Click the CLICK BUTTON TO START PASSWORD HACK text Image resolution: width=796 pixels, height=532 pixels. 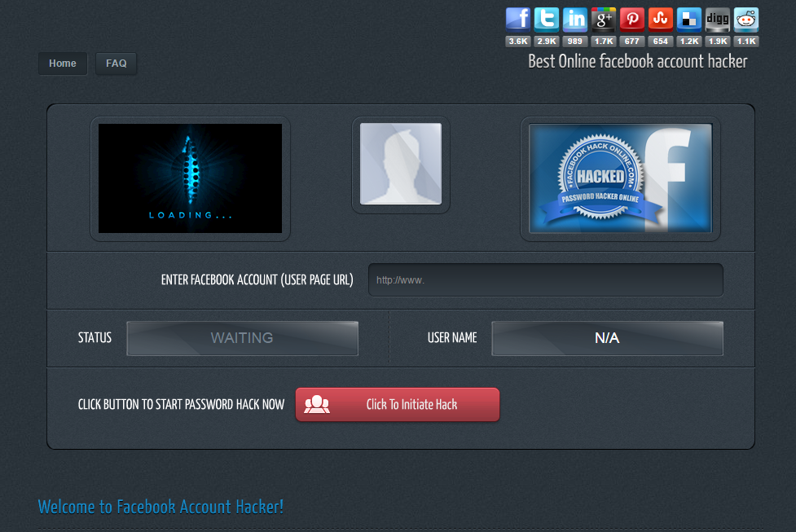pos(181,405)
